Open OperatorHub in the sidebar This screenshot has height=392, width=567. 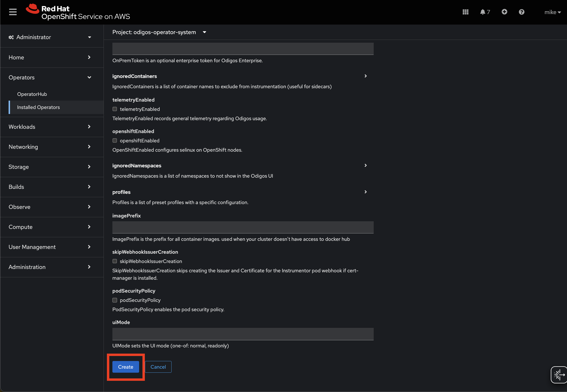coord(32,94)
